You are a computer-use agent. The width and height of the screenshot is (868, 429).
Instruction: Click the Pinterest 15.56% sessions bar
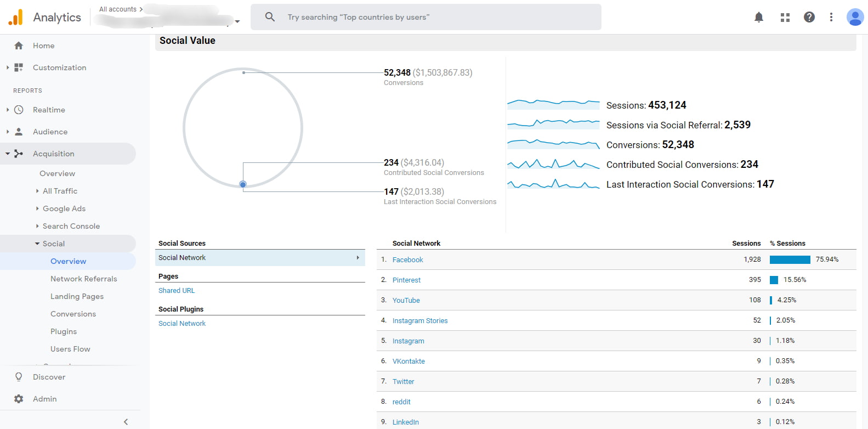pyautogui.click(x=774, y=280)
